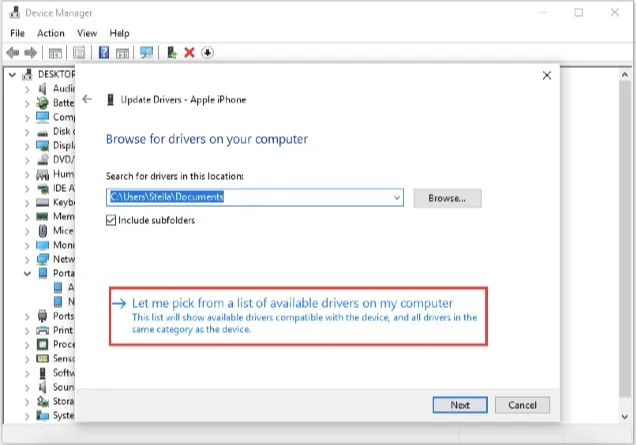Screen dimensions: 636x445
Task: Select the Network adapters tree item
Action: pyautogui.click(x=63, y=259)
